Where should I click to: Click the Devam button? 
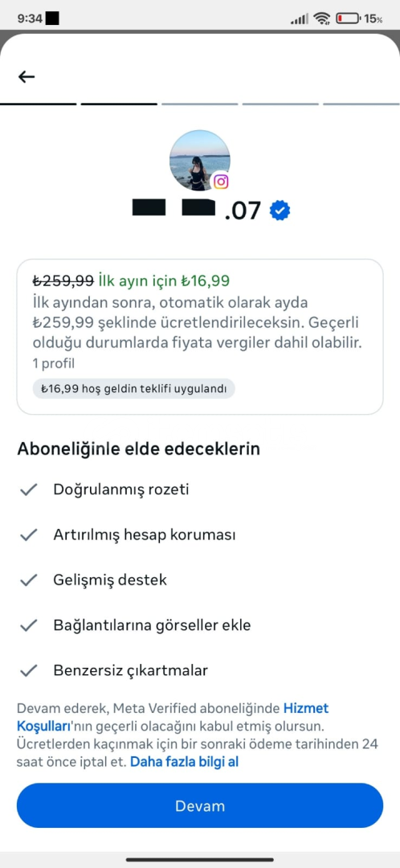tap(200, 805)
